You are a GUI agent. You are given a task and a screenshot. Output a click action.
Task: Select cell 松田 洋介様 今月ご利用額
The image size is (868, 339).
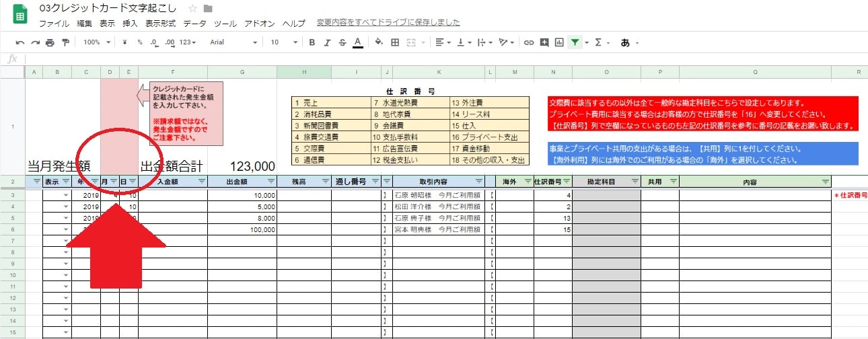439,206
